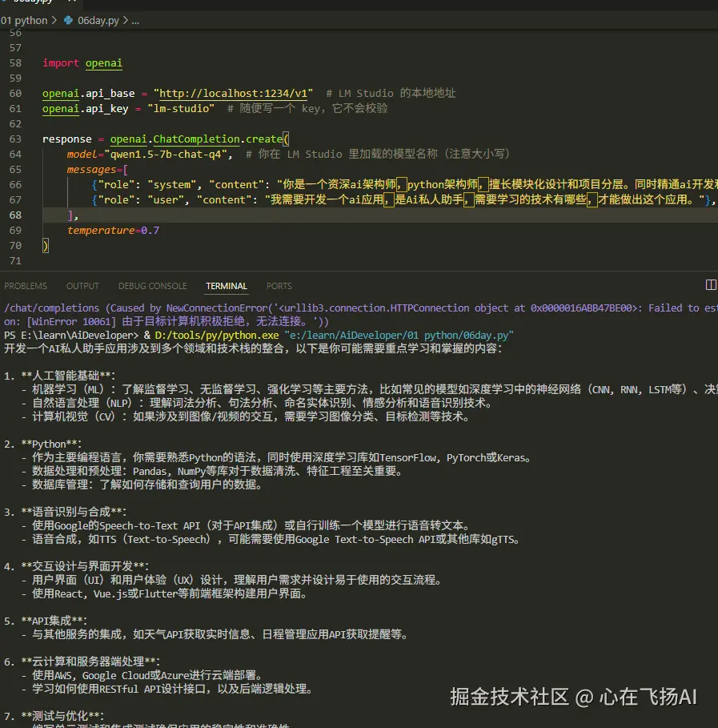This screenshot has width=718, height=728.
Task: Select the TERMINAL tab
Action: (x=227, y=286)
